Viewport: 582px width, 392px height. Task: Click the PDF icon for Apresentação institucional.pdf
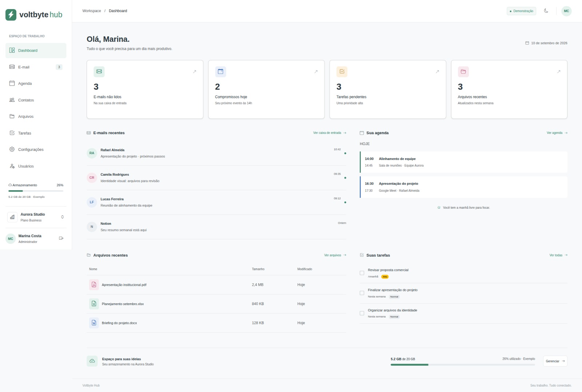(94, 285)
